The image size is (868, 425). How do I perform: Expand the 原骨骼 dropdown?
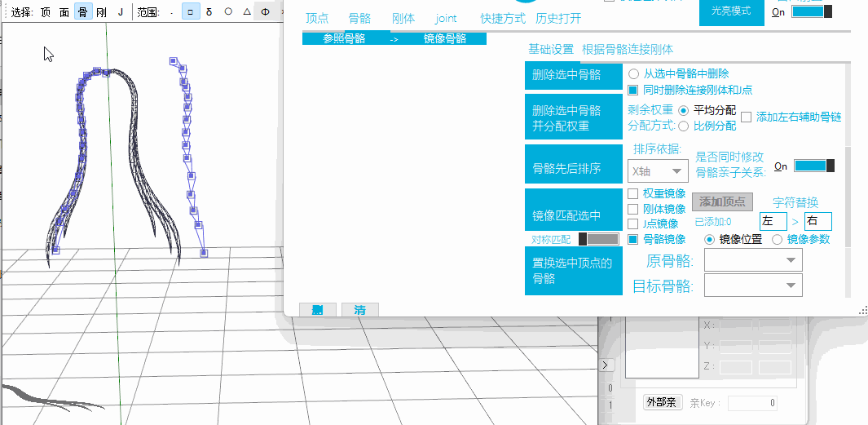[x=753, y=260]
